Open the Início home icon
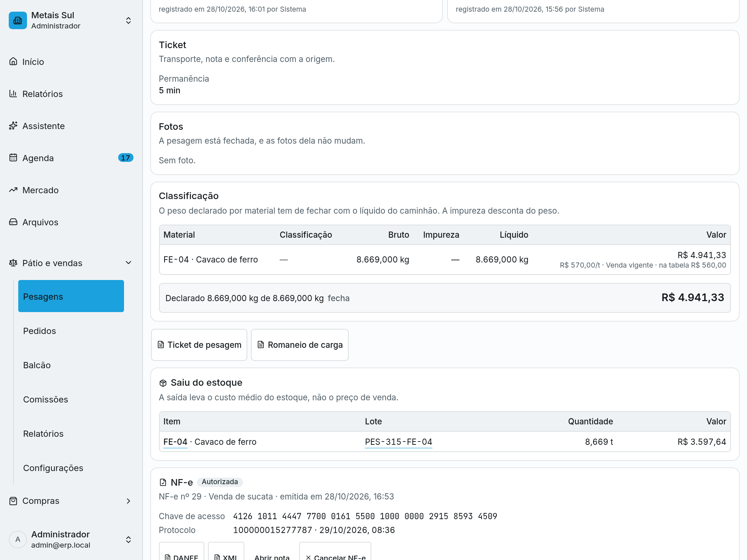747x560 pixels. pos(13,61)
